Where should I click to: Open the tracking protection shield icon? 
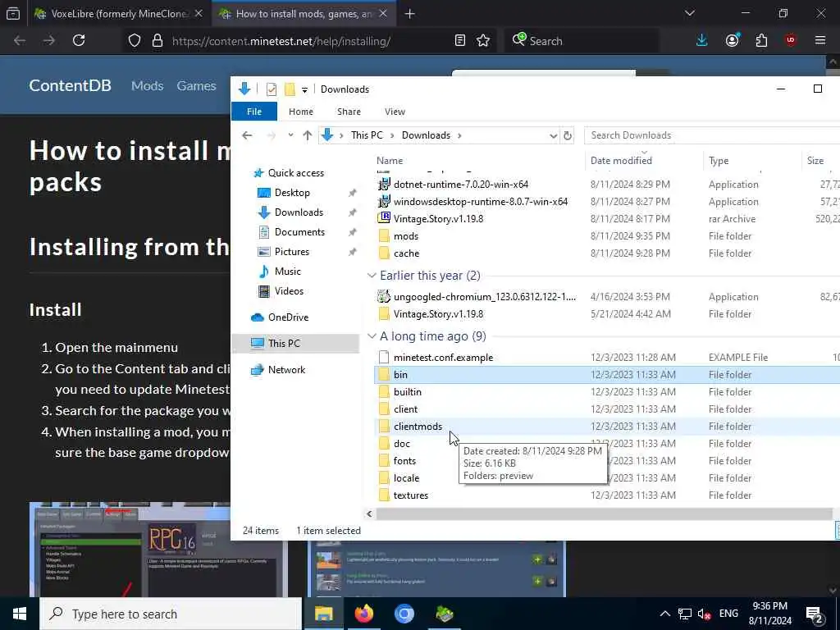[135, 41]
